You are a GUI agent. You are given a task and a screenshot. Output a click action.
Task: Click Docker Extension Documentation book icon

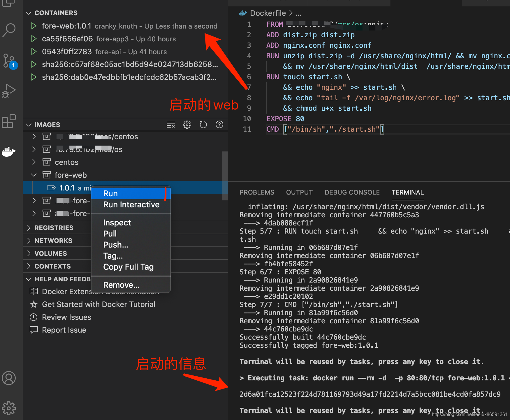34,291
